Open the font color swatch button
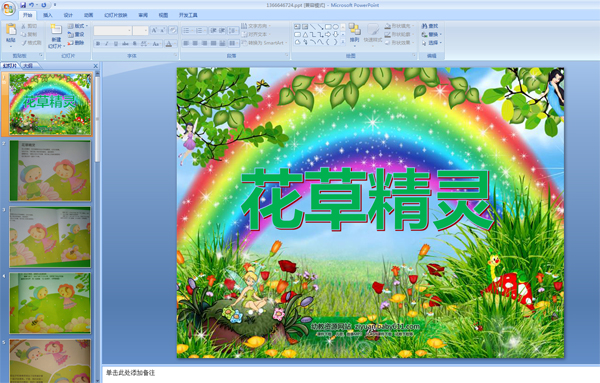Screen dimensions: 600x383 [x=168, y=44]
